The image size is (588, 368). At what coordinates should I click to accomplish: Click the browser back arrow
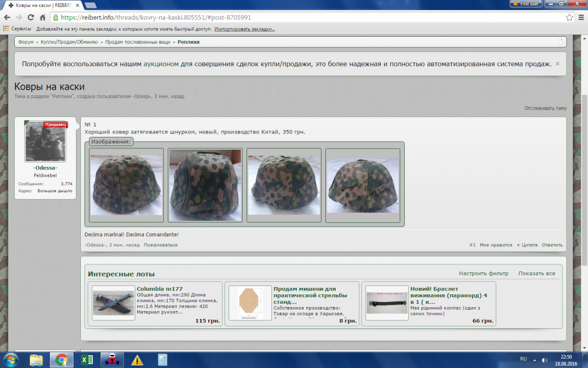tap(7, 17)
